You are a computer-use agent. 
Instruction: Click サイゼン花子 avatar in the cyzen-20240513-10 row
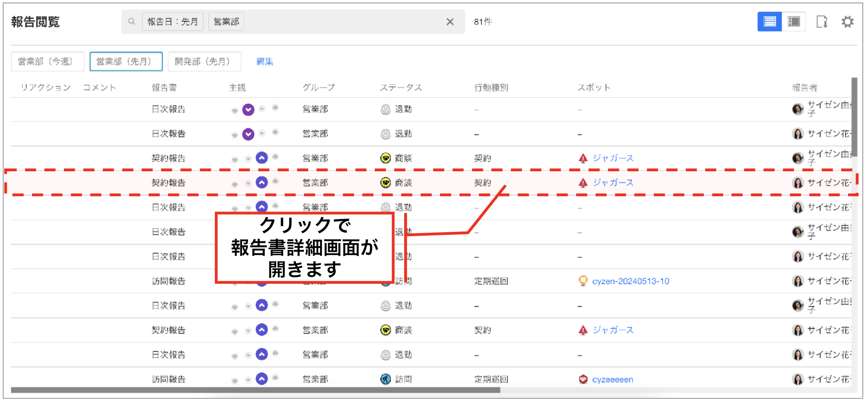coord(798,281)
